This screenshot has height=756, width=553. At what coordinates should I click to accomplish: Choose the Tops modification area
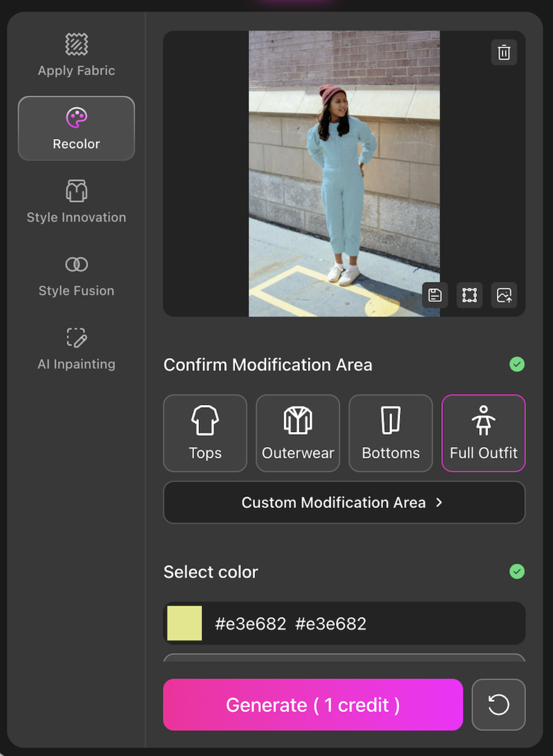click(205, 433)
